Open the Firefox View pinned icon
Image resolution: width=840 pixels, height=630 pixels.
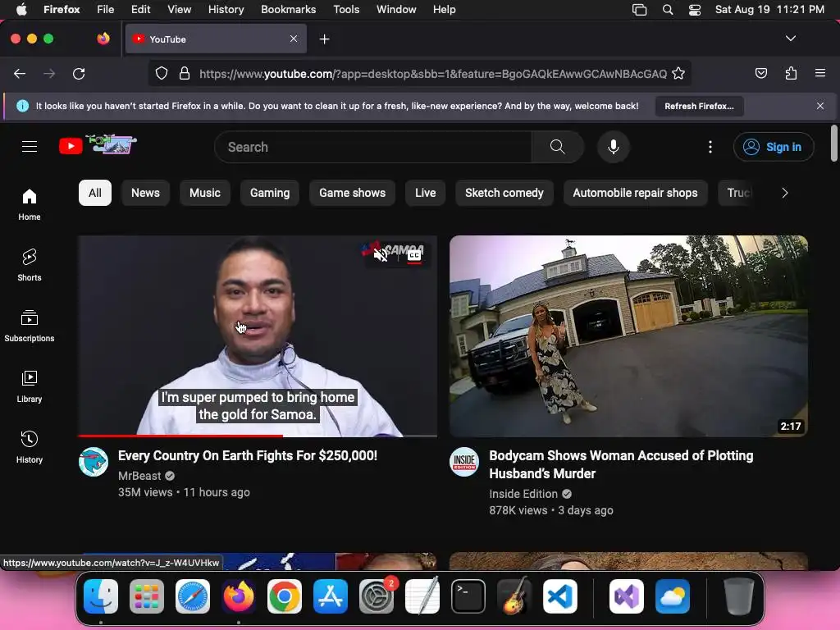pos(103,39)
